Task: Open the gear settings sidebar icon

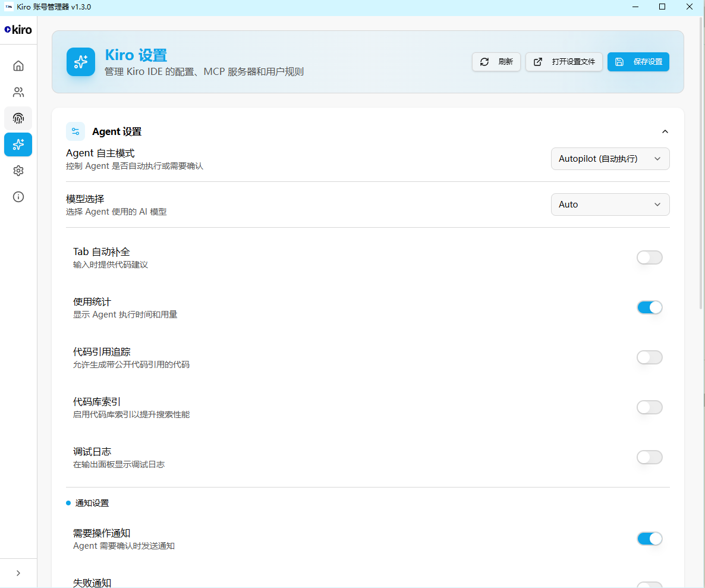Action: [x=18, y=171]
